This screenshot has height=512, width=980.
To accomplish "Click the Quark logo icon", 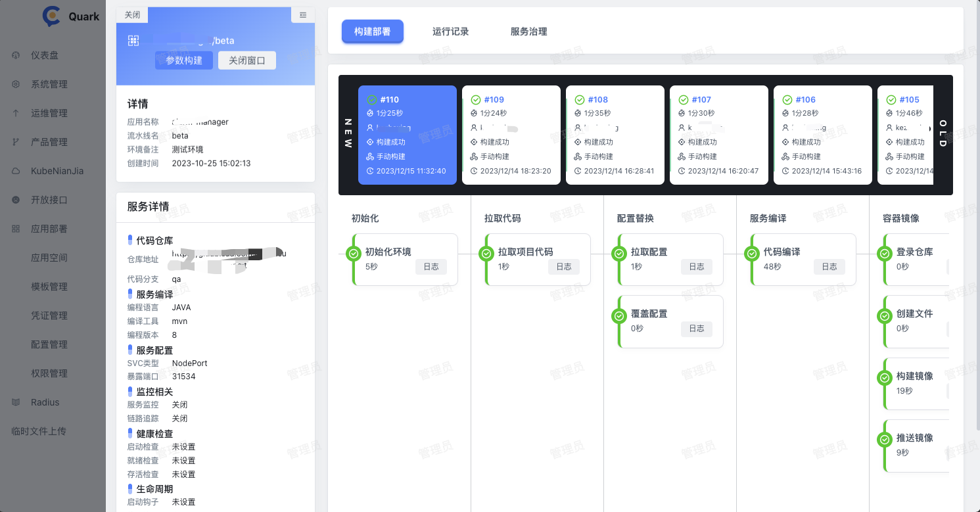I will tap(51, 16).
